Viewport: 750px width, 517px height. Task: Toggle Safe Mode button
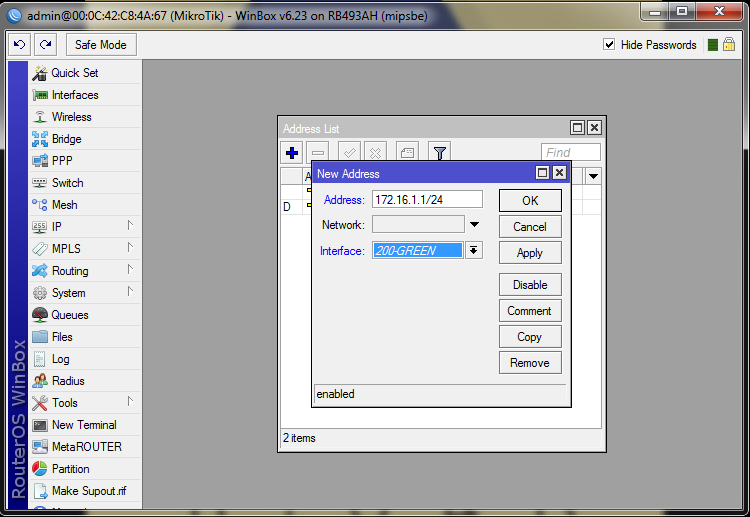(x=101, y=44)
